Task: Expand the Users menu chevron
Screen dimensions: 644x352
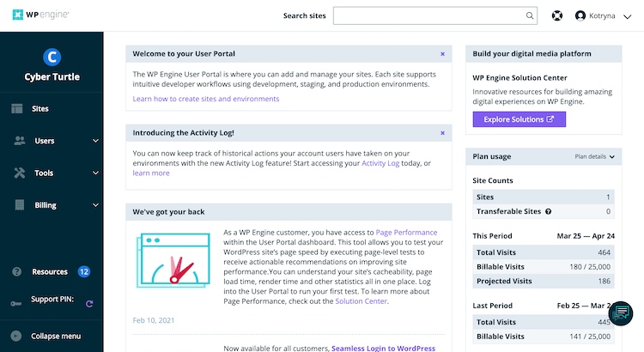Action: [x=95, y=141]
